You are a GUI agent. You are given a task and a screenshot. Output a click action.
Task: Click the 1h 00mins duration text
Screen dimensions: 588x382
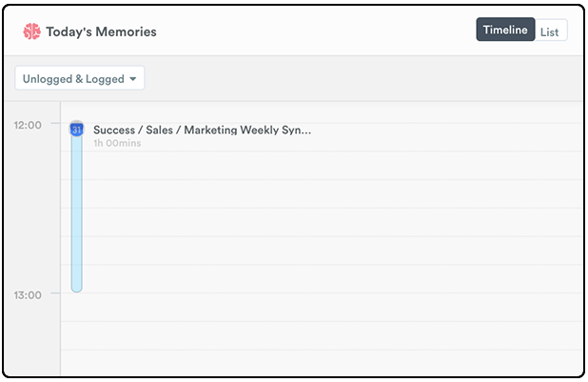(x=117, y=143)
